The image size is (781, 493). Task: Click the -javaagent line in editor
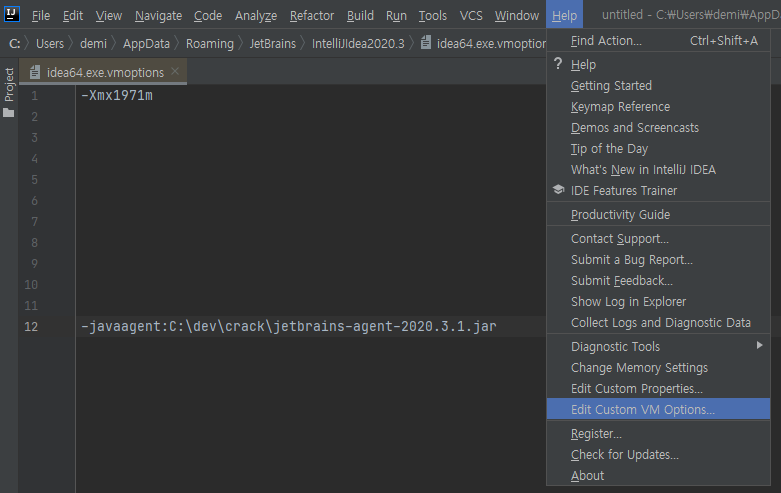coord(289,326)
